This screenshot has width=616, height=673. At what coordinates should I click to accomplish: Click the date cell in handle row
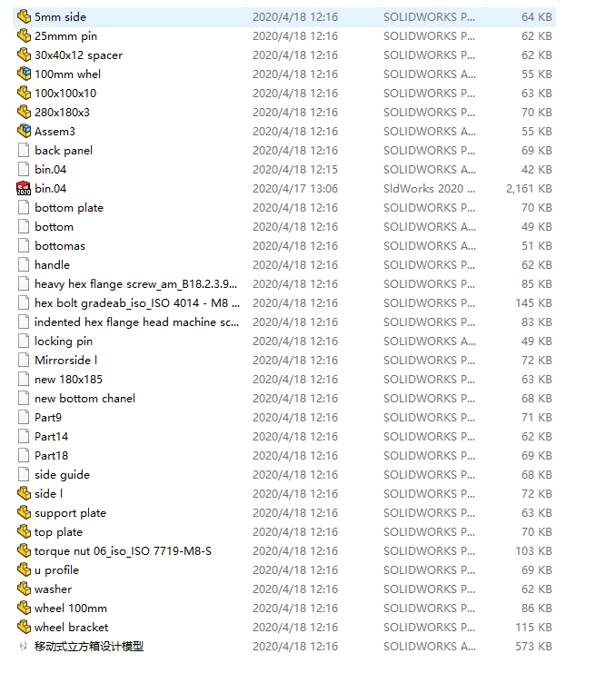point(295,265)
